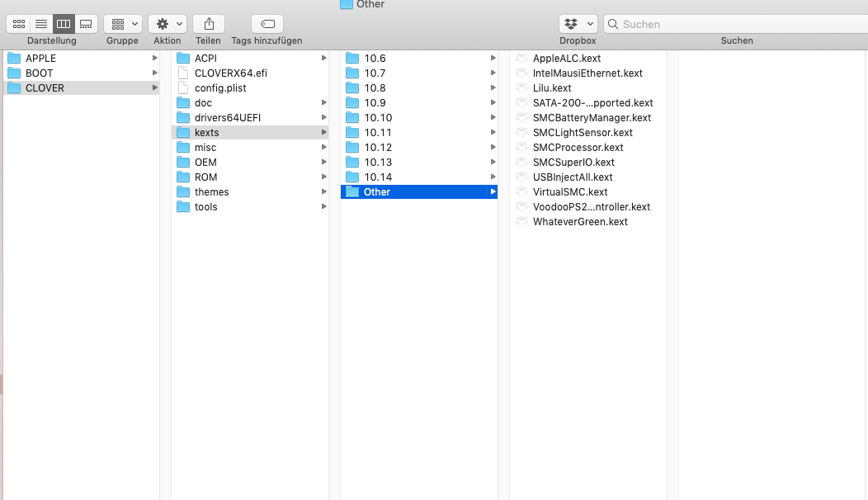Image resolution: width=868 pixels, height=500 pixels.
Task: Select Lilu.kext
Action: coord(588,88)
